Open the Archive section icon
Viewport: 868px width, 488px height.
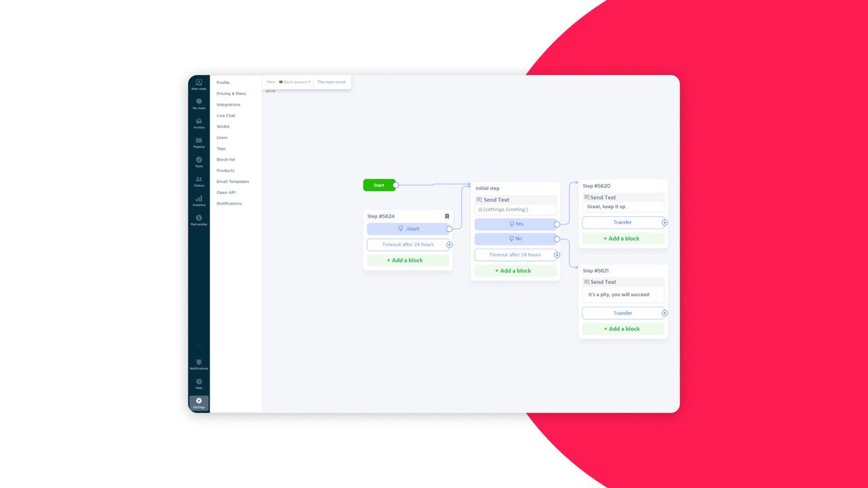click(x=199, y=121)
